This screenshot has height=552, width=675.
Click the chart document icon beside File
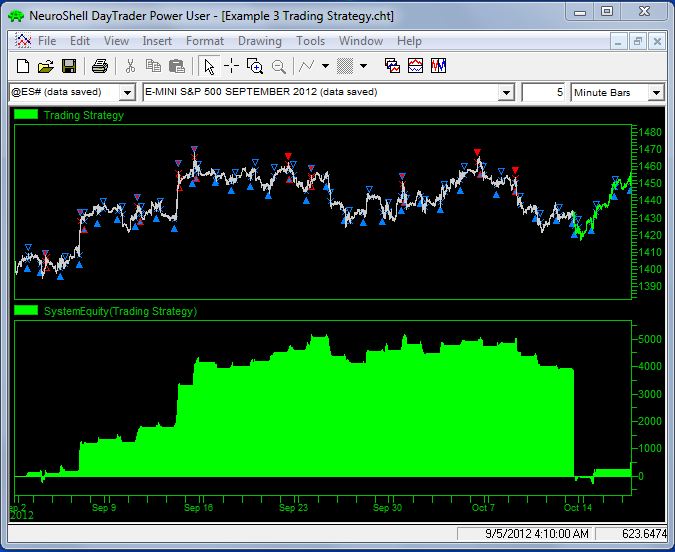tap(23, 40)
